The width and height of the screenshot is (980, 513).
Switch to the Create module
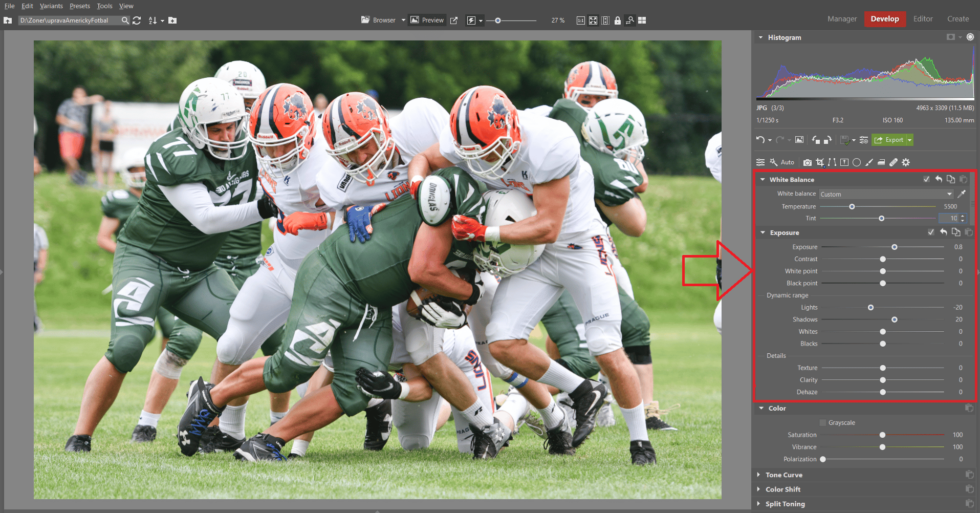point(958,19)
